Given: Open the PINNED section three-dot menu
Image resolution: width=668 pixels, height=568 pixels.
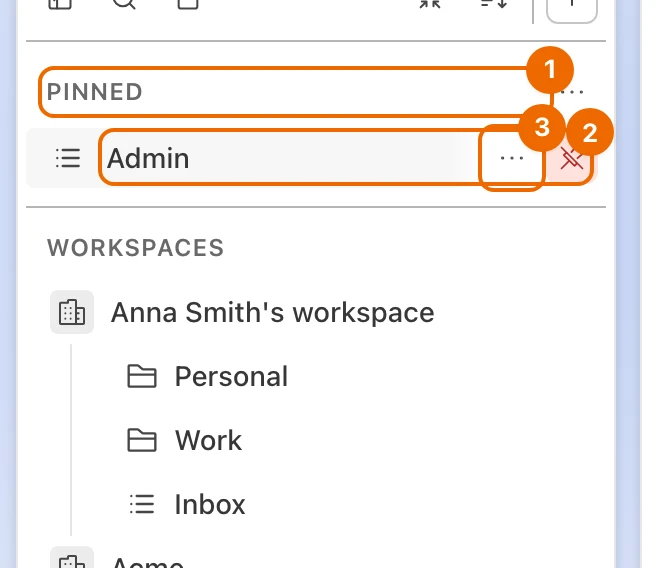Looking at the screenshot, I should 572,92.
